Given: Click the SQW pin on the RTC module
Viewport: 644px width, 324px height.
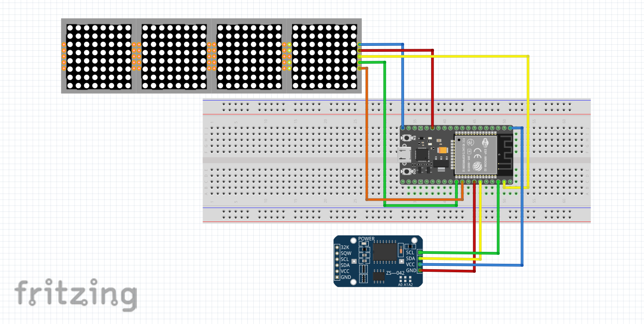Looking at the screenshot, I should (x=337, y=253).
